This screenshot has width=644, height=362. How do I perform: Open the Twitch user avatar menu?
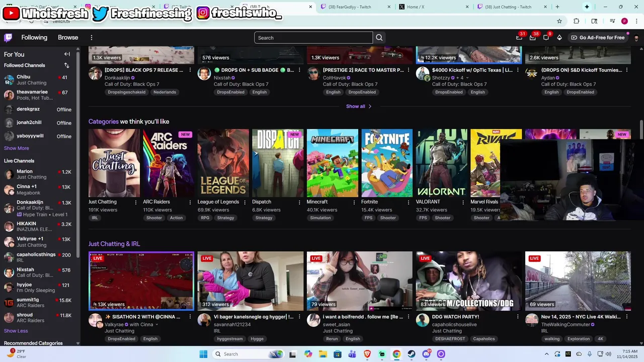[636, 38]
